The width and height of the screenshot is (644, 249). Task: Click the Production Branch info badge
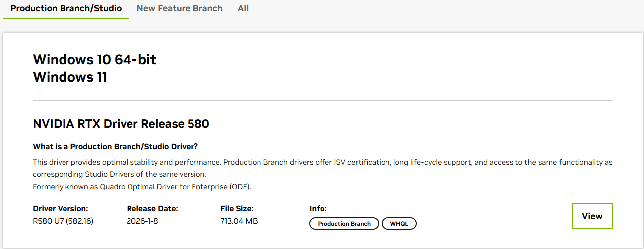[x=344, y=224]
